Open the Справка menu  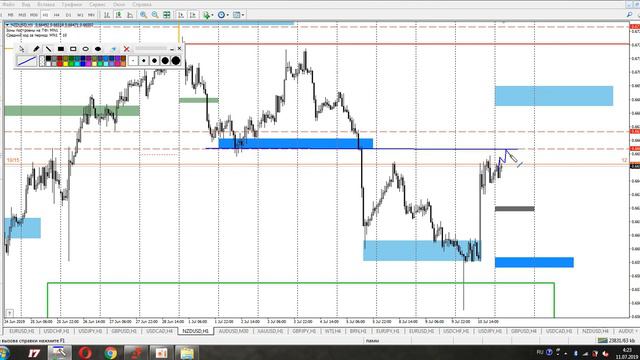click(x=142, y=4)
